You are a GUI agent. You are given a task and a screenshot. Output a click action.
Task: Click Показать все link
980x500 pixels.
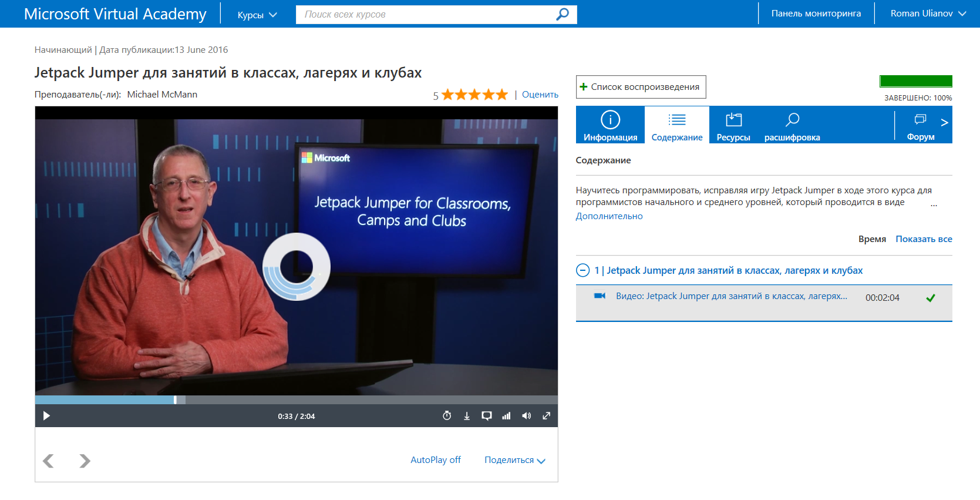click(x=924, y=239)
